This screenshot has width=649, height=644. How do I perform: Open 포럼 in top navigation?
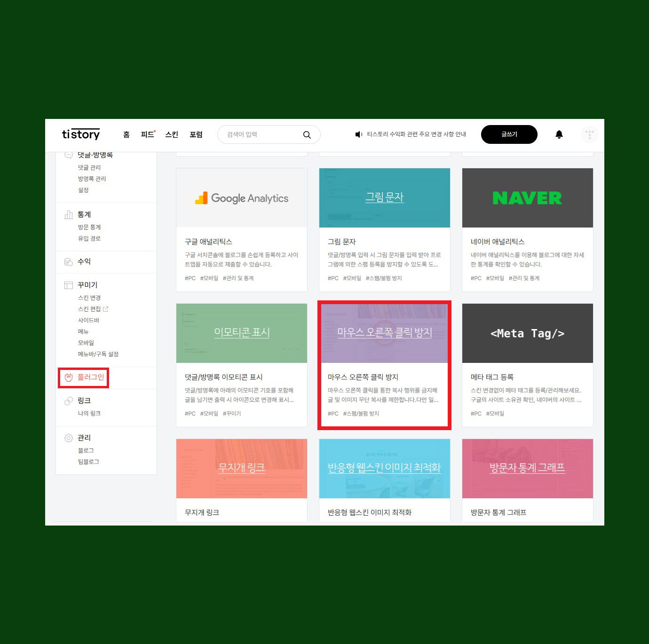pos(196,134)
